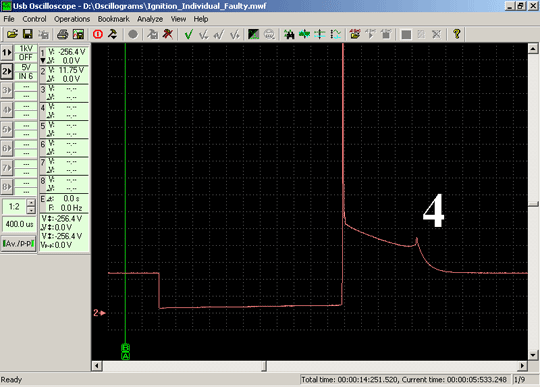This screenshot has height=387, width=540.
Task: Click the red stop recording icon
Action: pyautogui.click(x=98, y=34)
